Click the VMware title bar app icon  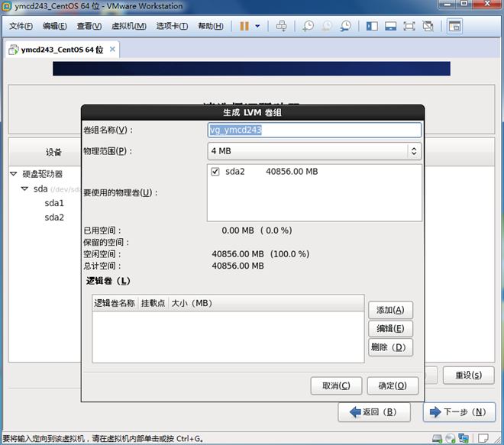pos(7,6)
